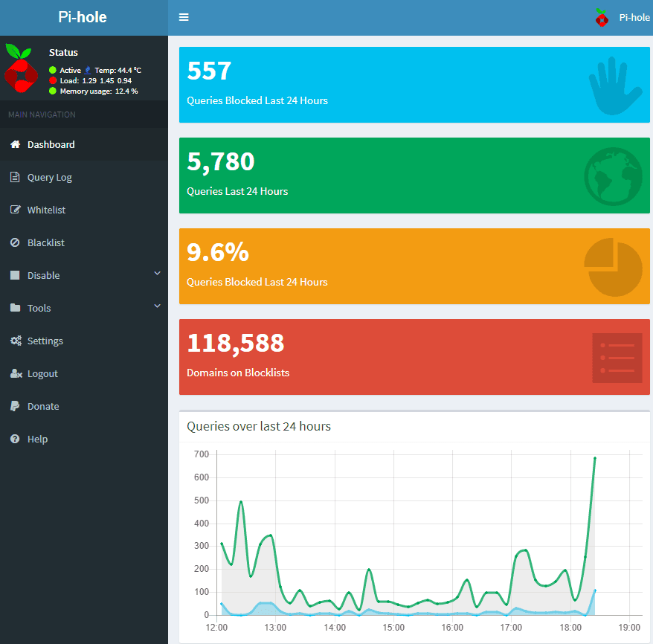Go to the Whitelist page
This screenshot has width=653, height=644.
(x=84, y=210)
